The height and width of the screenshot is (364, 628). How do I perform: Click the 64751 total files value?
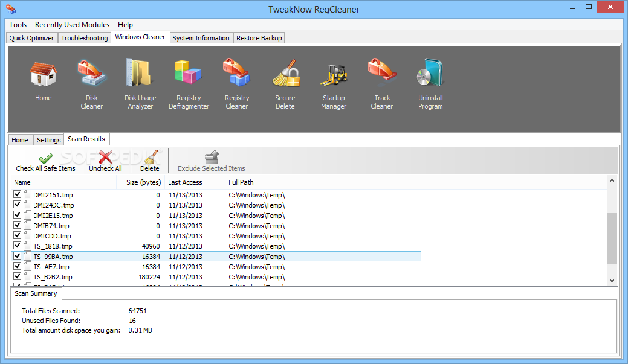(x=137, y=311)
